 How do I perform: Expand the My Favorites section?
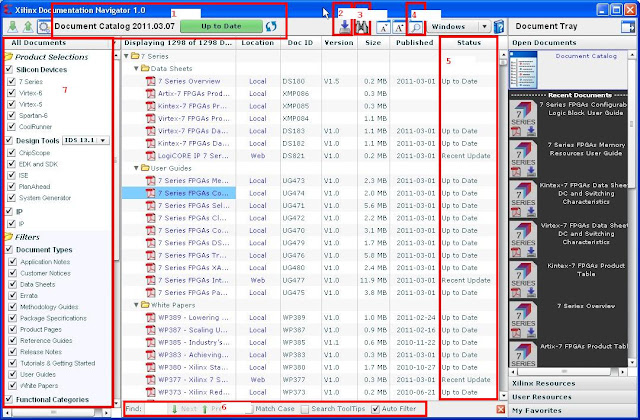[571, 410]
